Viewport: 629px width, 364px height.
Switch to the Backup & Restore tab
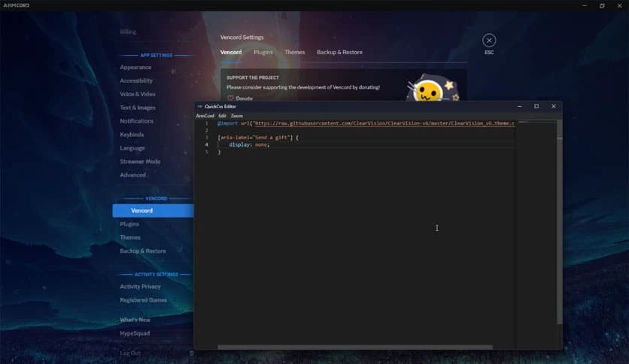339,52
